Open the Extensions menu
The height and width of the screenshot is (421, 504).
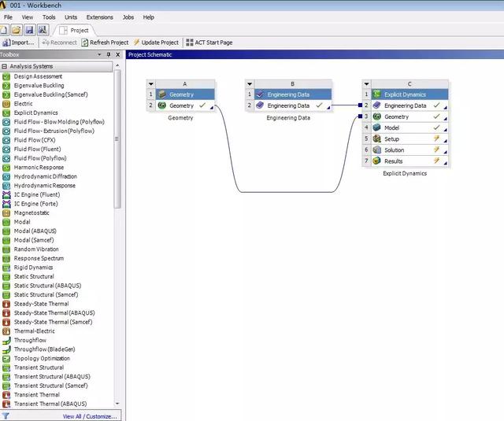coord(100,17)
